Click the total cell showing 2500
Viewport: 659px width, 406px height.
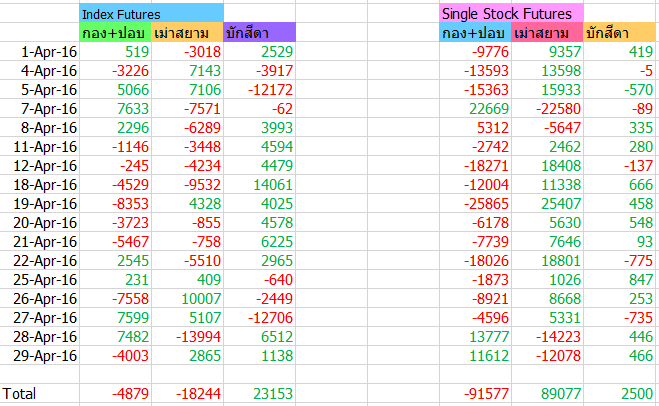tap(619, 393)
